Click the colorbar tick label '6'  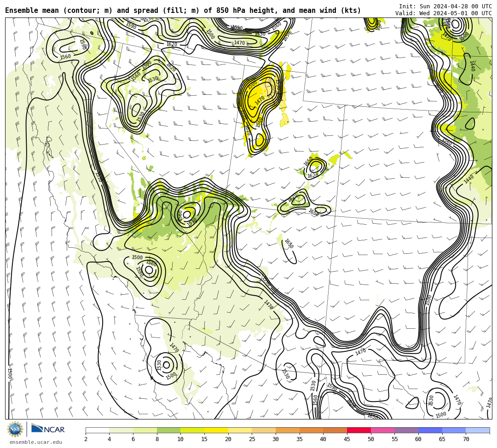133,439
